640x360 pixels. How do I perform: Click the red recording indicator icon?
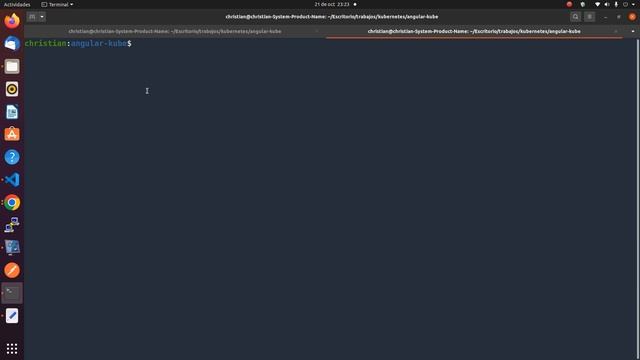click(x=569, y=4)
